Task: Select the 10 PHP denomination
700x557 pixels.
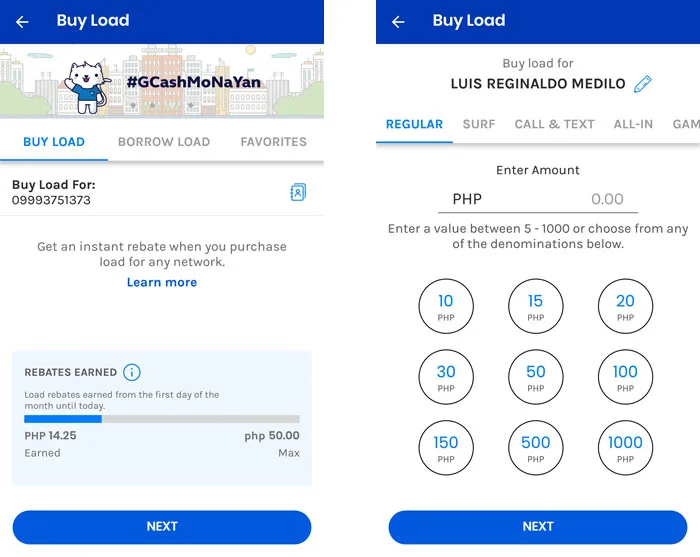Action: coord(446,306)
